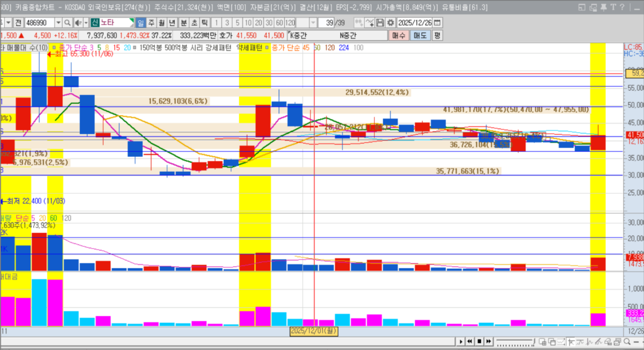644x350 pixels.
Task: Save chart with floppy disk icon
Action: (380, 23)
